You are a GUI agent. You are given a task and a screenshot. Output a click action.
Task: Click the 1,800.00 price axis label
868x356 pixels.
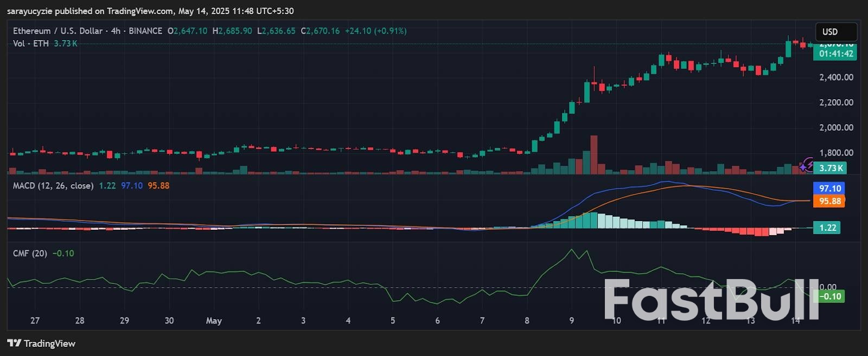836,153
